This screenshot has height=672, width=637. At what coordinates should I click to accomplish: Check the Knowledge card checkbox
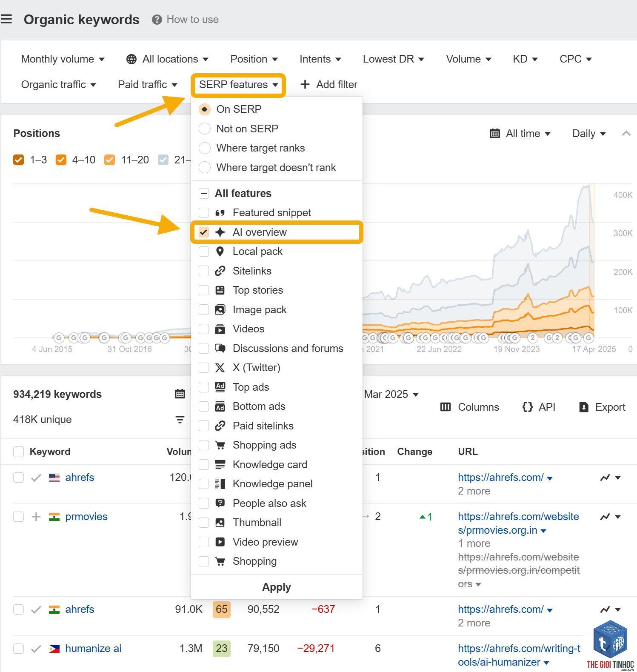pos(204,465)
